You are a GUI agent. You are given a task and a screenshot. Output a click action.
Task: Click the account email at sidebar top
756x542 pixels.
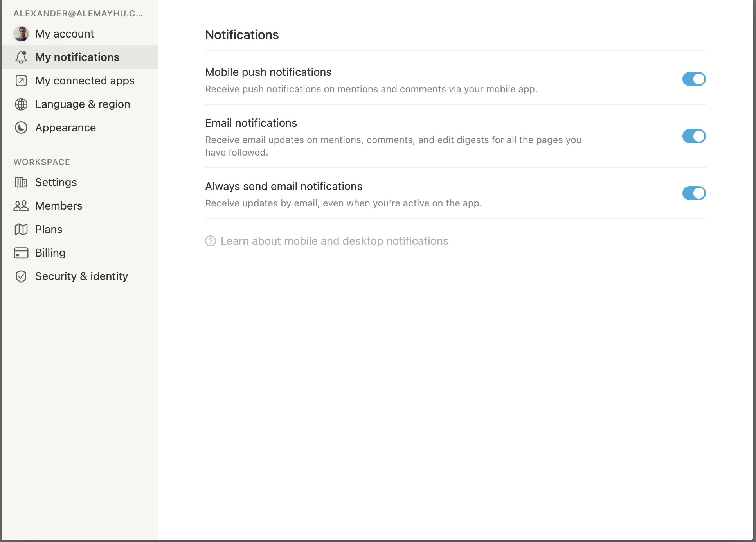tap(77, 13)
